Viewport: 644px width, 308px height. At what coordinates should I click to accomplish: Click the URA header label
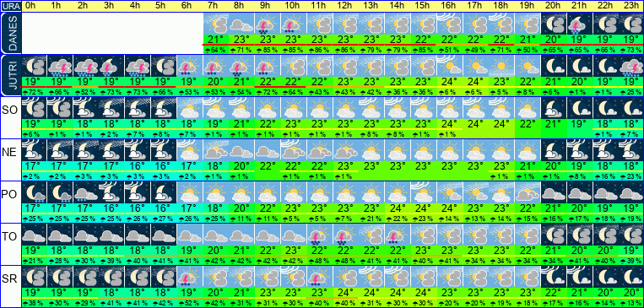point(10,6)
